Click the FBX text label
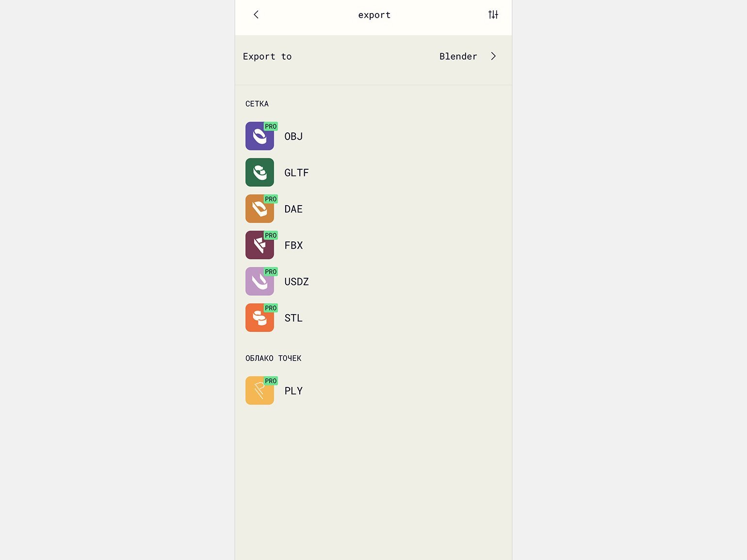 point(293,245)
